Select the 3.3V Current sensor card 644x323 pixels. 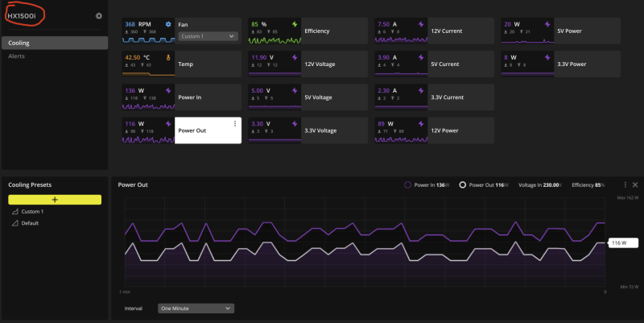[x=435, y=97]
